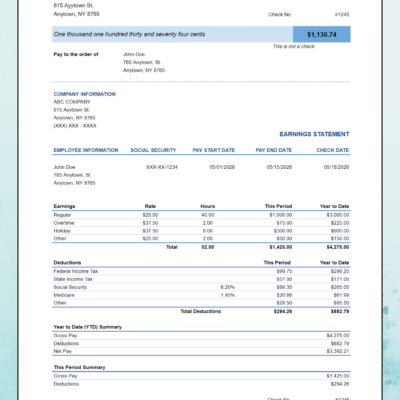Click the (XXX) XXX - XXXX phone number

point(75,126)
